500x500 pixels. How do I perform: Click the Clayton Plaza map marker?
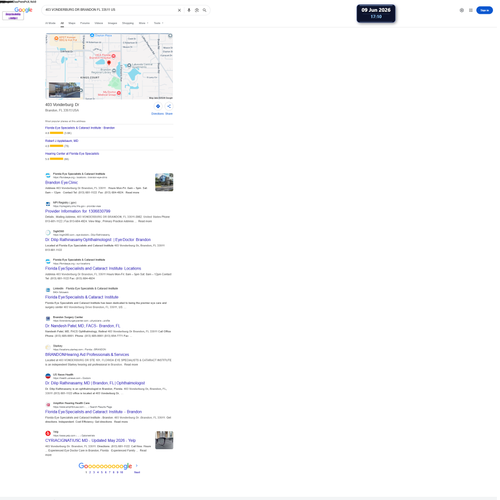click(x=92, y=35)
